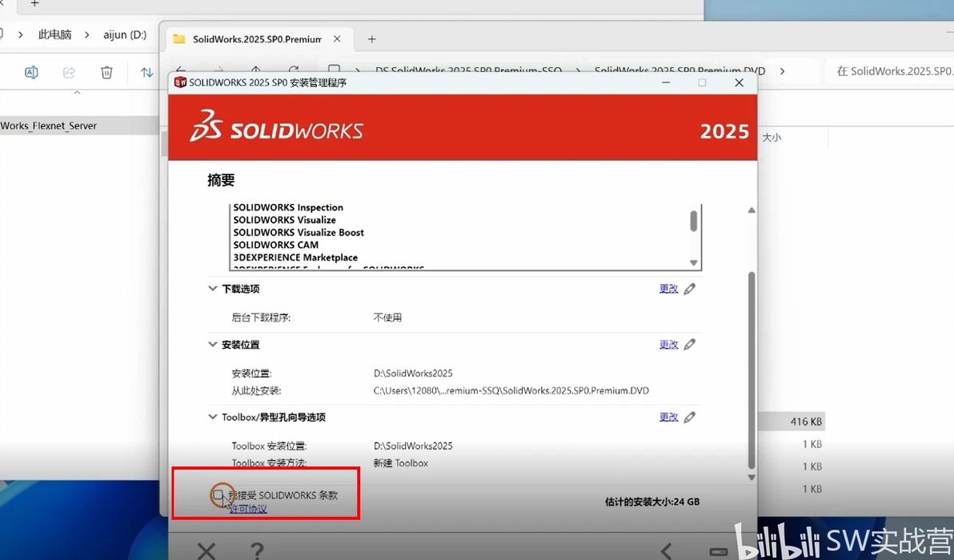Add a new tab in the SolidWorks Explorer window
The image size is (954, 560).
tap(371, 39)
